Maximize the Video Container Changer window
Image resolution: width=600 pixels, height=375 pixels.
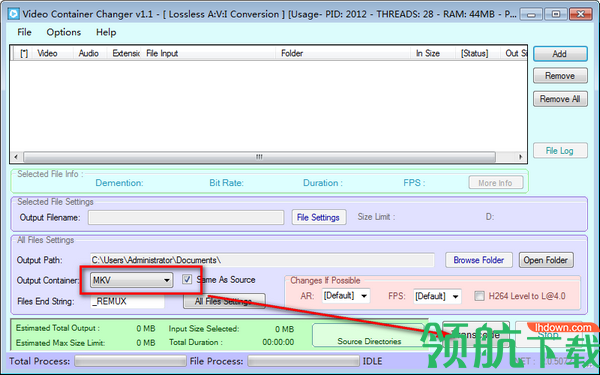point(556,15)
